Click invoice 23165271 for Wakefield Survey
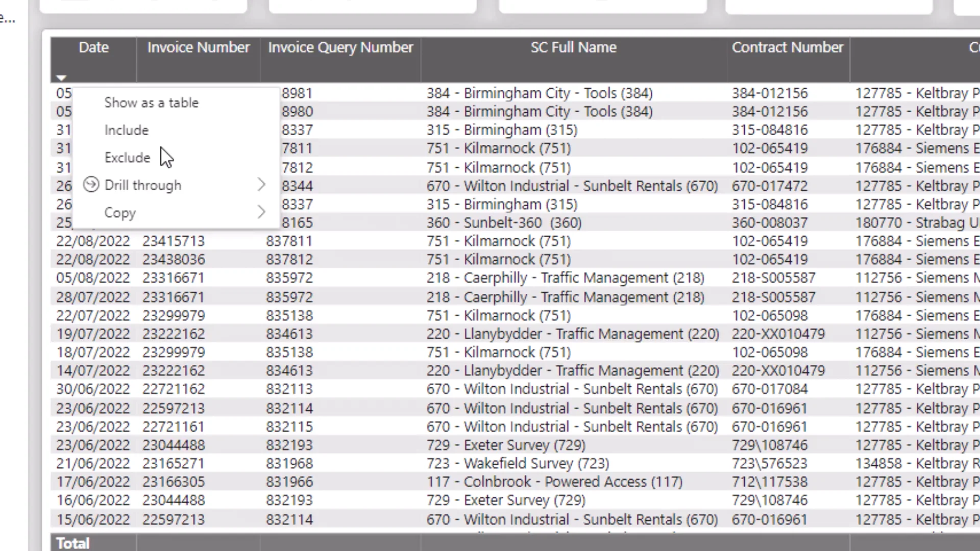 174,463
